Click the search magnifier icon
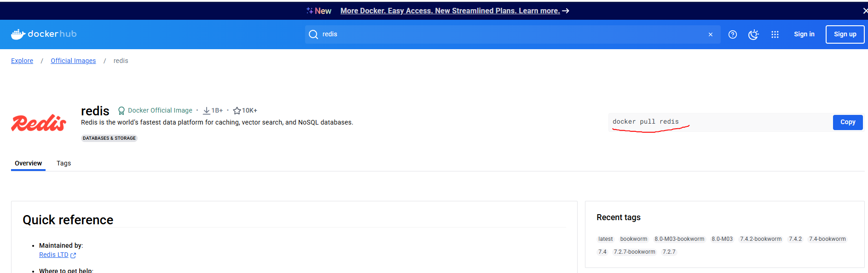The height and width of the screenshot is (273, 868). pyautogui.click(x=313, y=34)
